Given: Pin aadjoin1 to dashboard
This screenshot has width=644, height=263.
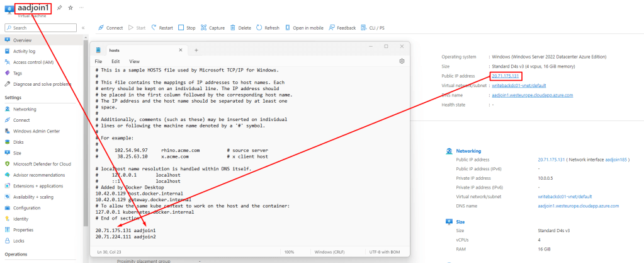Looking at the screenshot, I should coord(59,7).
